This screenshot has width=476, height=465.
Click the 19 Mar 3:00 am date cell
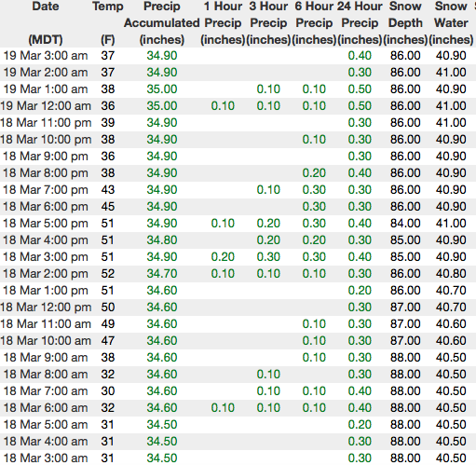(x=46, y=56)
